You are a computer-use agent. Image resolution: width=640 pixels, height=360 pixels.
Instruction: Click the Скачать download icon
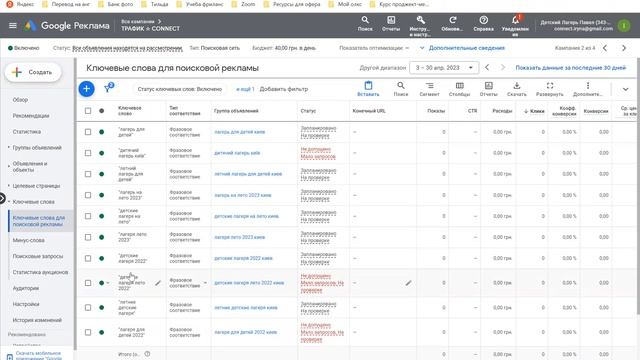tap(517, 89)
